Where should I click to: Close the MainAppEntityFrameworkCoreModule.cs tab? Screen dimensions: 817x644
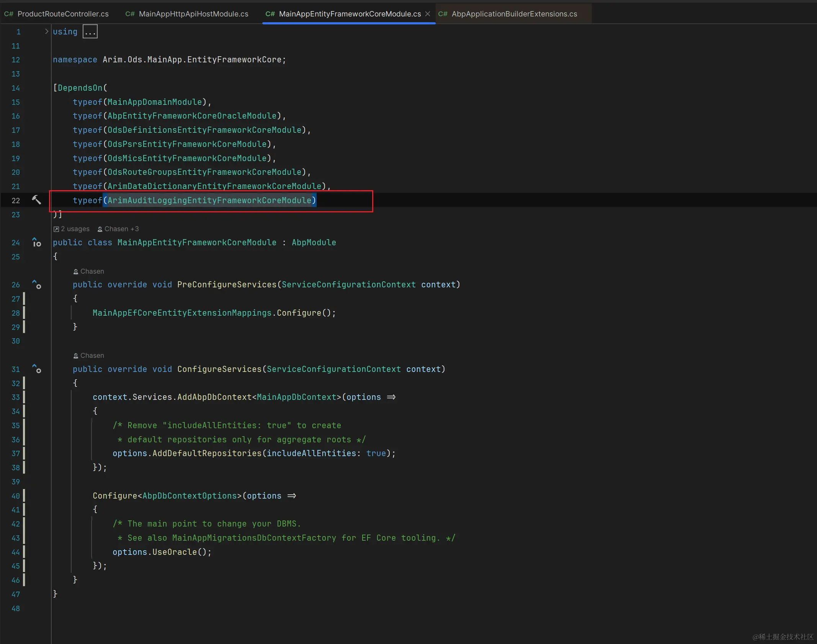click(x=428, y=14)
